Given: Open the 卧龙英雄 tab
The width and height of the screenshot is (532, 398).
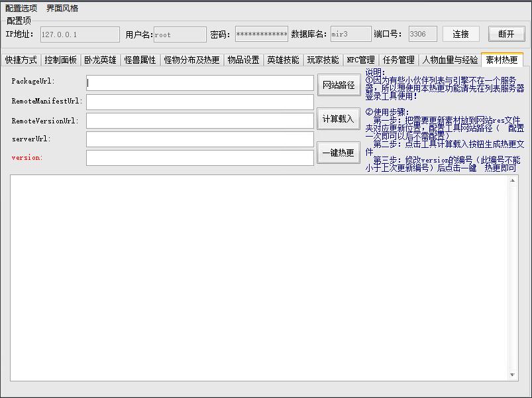Looking at the screenshot, I should click(100, 60).
